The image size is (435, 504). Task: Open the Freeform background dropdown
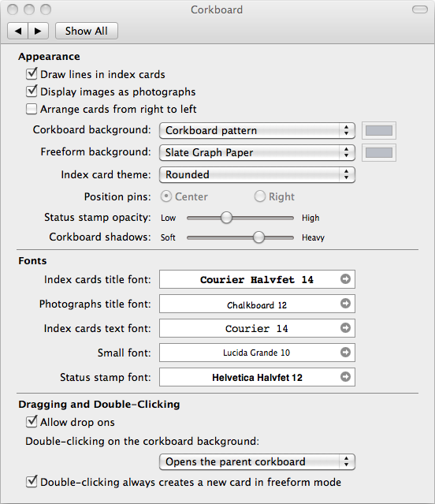257,152
